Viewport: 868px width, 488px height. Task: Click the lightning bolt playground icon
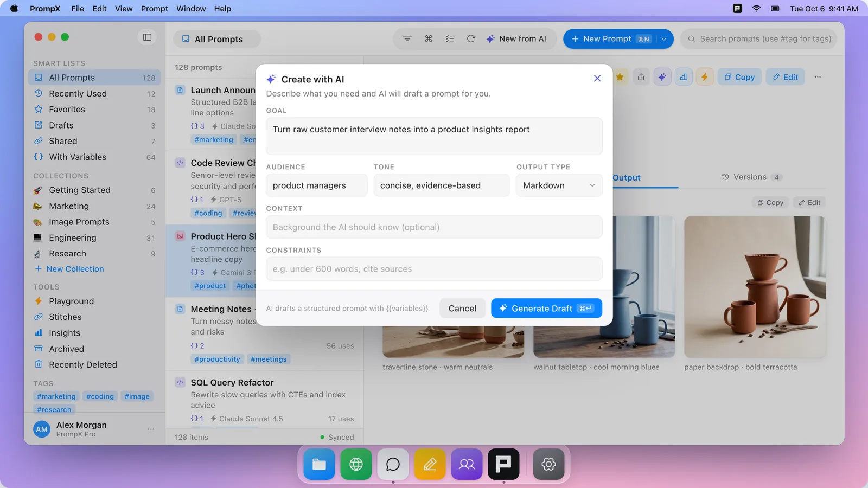(x=705, y=77)
